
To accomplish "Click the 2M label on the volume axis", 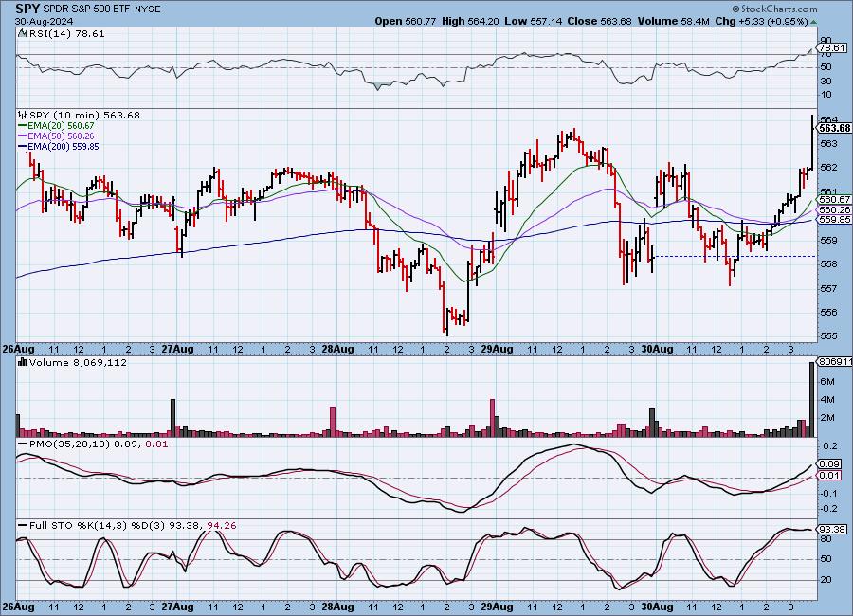I will click(x=826, y=418).
